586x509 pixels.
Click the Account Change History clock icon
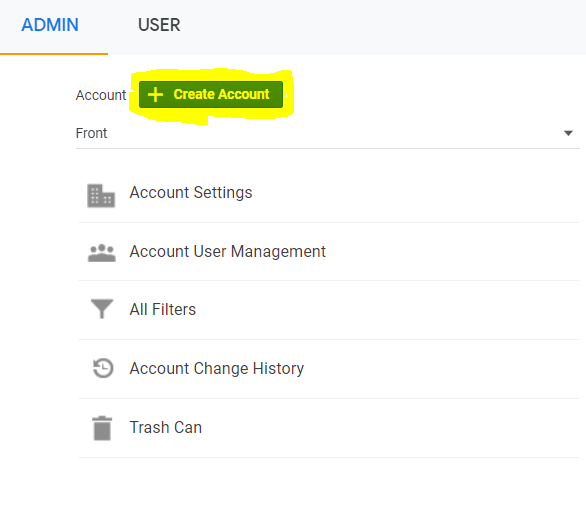[103, 368]
